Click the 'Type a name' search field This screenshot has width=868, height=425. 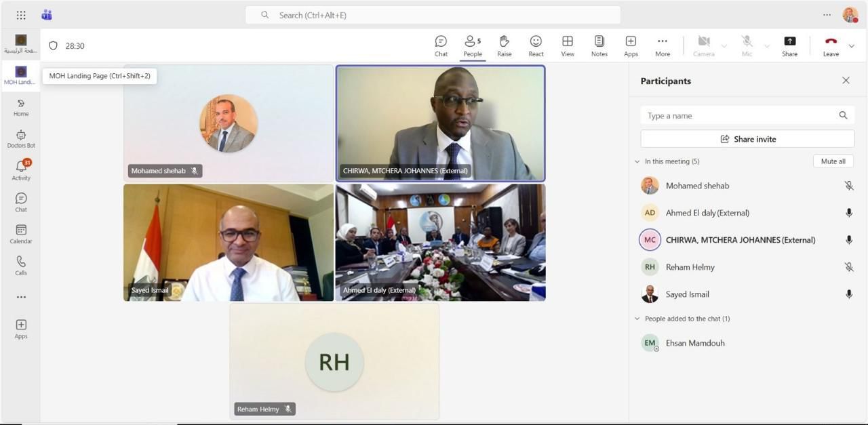tap(739, 116)
